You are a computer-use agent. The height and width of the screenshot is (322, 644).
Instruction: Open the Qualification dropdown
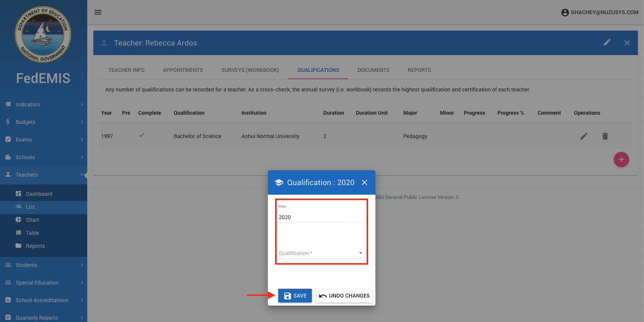pyautogui.click(x=321, y=253)
